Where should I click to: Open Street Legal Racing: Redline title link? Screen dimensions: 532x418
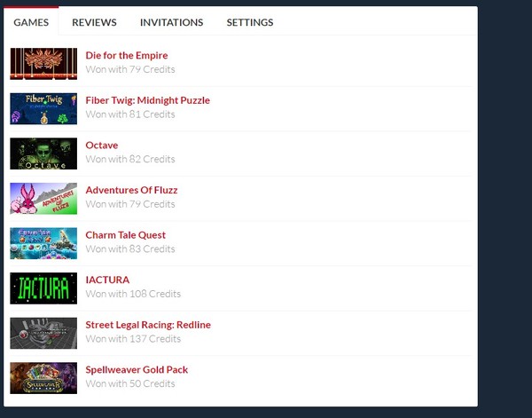(x=148, y=325)
